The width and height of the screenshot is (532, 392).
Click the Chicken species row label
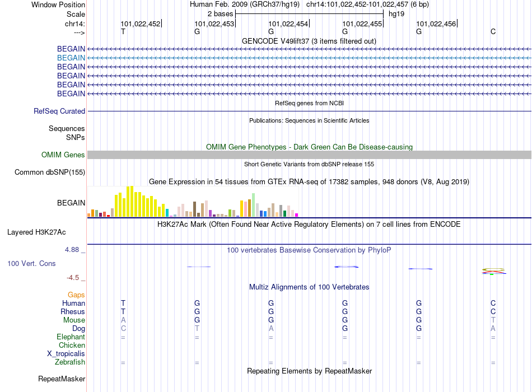72,346
